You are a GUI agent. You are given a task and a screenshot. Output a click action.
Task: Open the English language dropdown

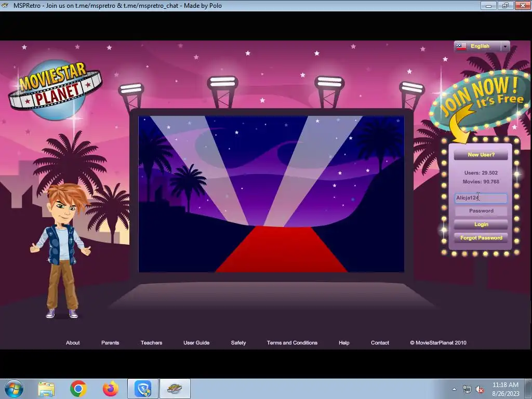pos(482,46)
